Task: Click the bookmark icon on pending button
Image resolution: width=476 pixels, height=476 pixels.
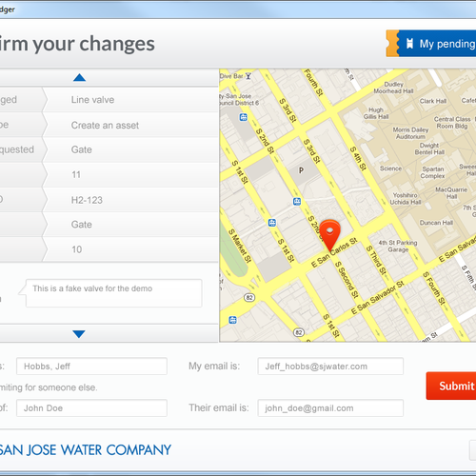Action: 409,44
